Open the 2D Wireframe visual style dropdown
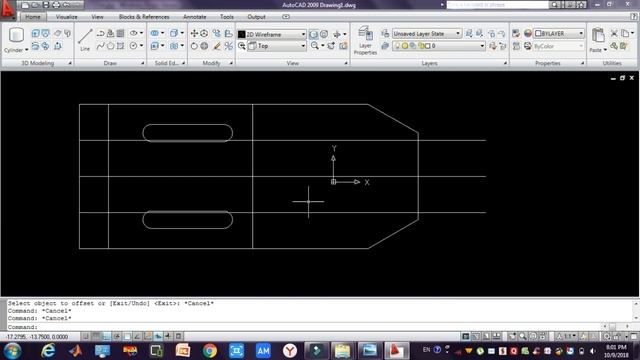The height and width of the screenshot is (360, 640). [x=271, y=34]
